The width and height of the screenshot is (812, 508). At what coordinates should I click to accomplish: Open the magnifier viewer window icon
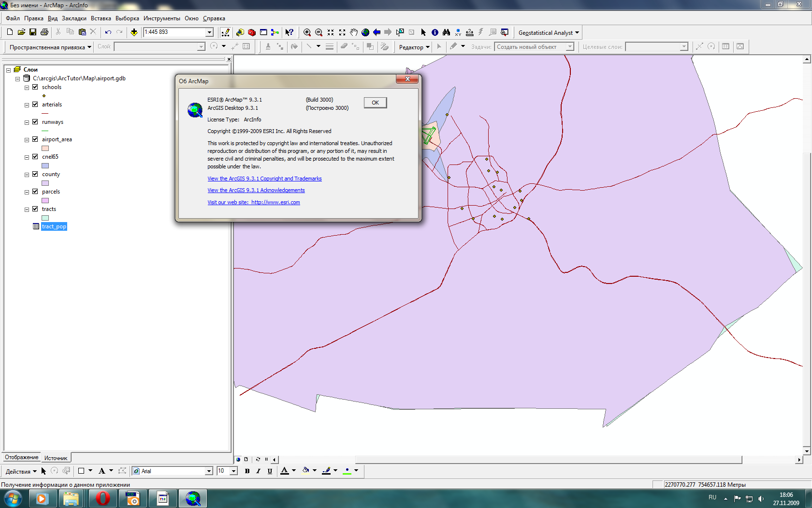click(x=505, y=32)
